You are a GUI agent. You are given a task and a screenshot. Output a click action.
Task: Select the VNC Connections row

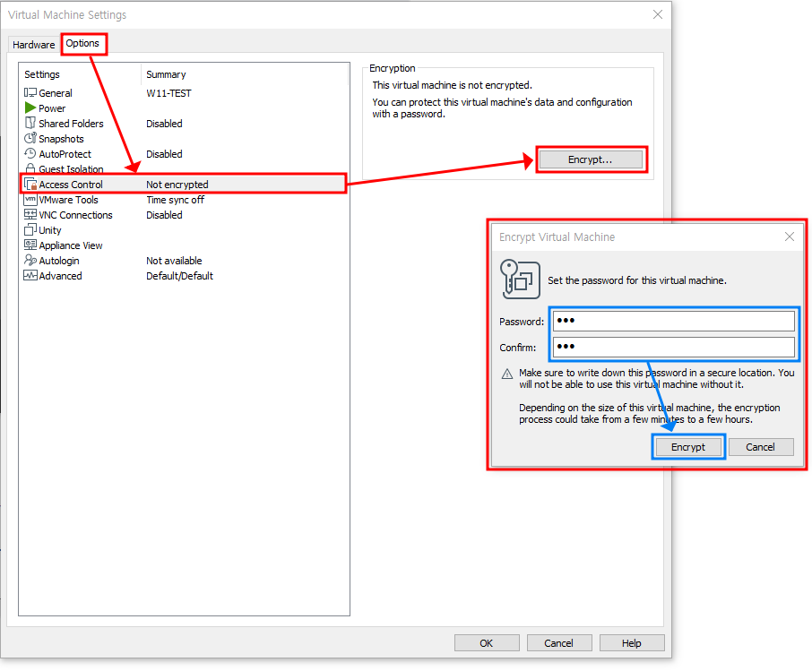click(x=184, y=215)
